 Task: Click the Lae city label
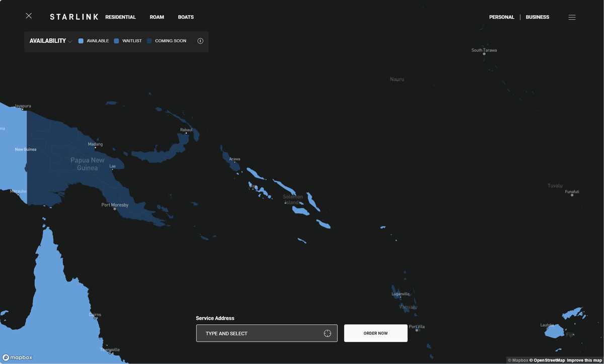(112, 166)
